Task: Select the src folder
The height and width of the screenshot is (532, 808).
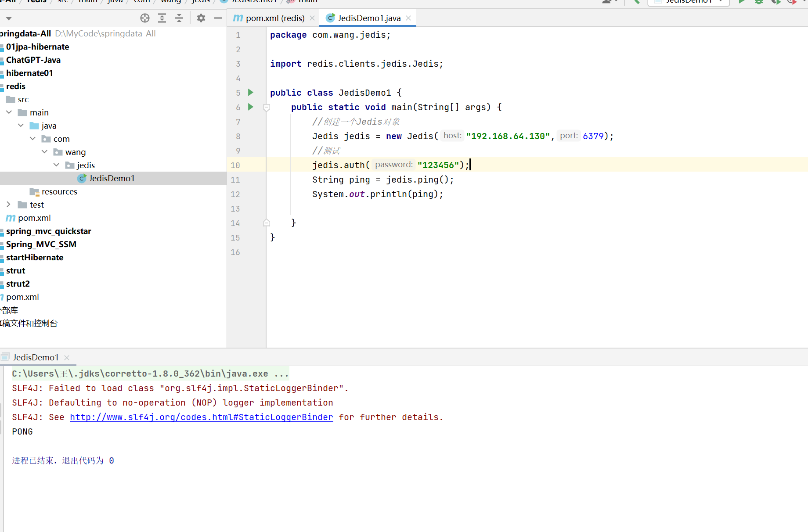Action: pyautogui.click(x=23, y=99)
